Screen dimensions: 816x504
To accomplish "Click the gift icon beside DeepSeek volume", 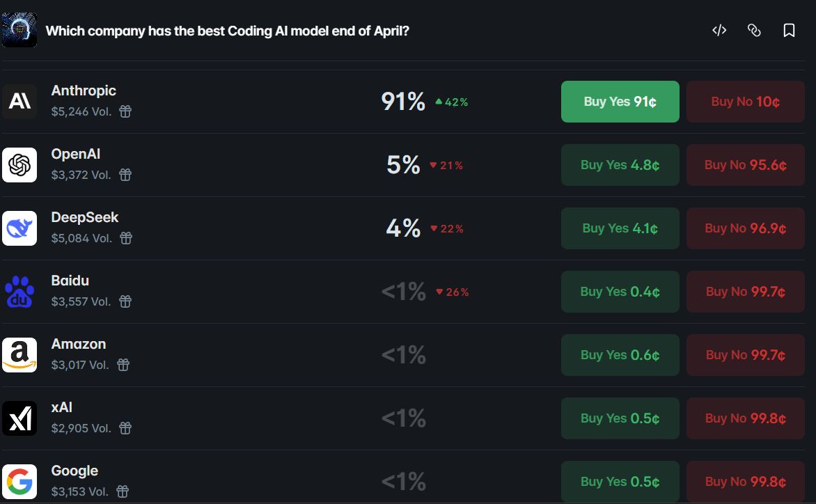I will pos(126,238).
